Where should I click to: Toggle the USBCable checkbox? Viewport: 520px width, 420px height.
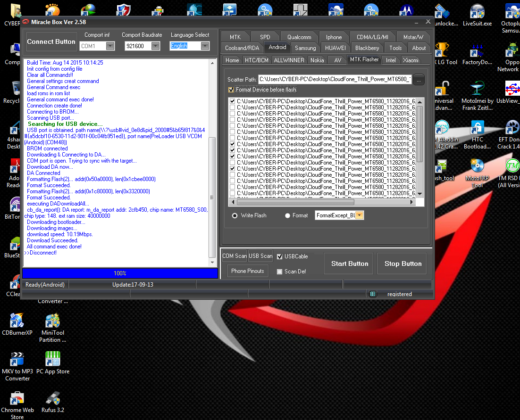tap(279, 256)
